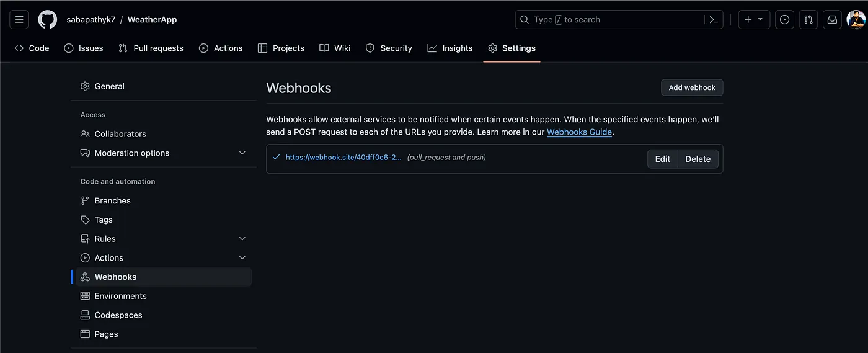
Task: Delete the webhook.site webhook
Action: [698, 159]
